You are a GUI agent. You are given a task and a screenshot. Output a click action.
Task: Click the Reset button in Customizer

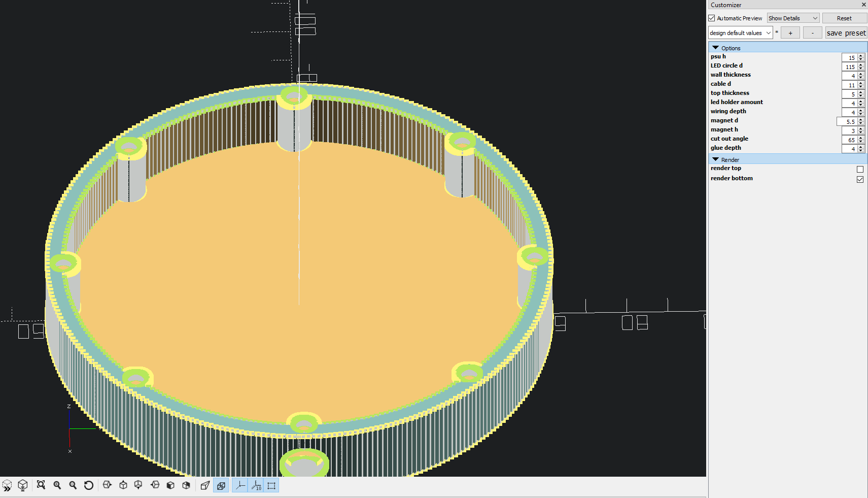(844, 18)
